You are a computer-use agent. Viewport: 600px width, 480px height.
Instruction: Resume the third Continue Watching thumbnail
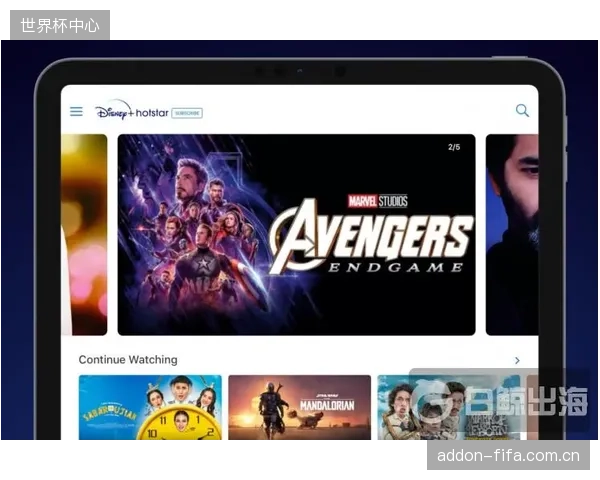448,407
